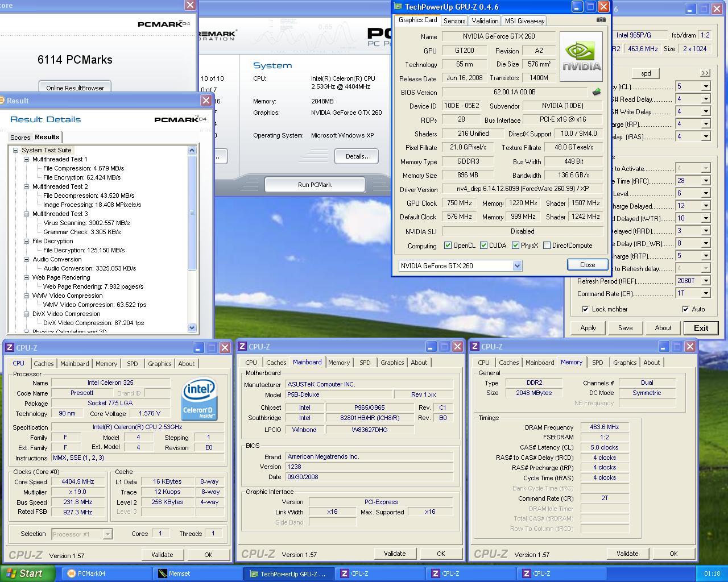Click the About button in Memset
The height and width of the screenshot is (582, 728).
pyautogui.click(x=663, y=328)
